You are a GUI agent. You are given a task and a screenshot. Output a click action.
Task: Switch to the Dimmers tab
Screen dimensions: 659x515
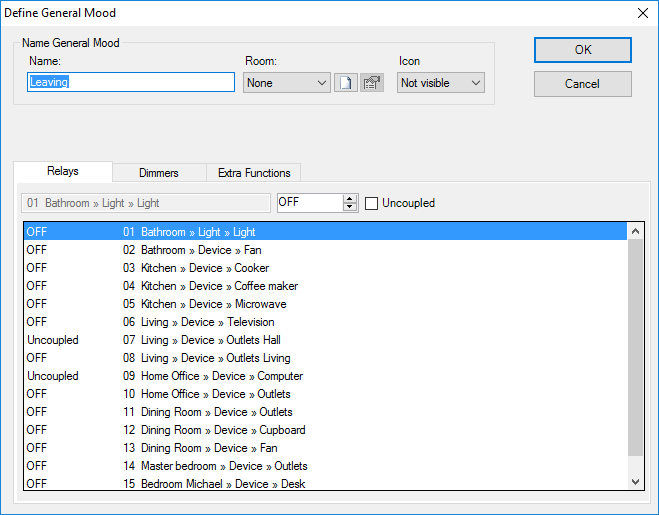(x=159, y=173)
